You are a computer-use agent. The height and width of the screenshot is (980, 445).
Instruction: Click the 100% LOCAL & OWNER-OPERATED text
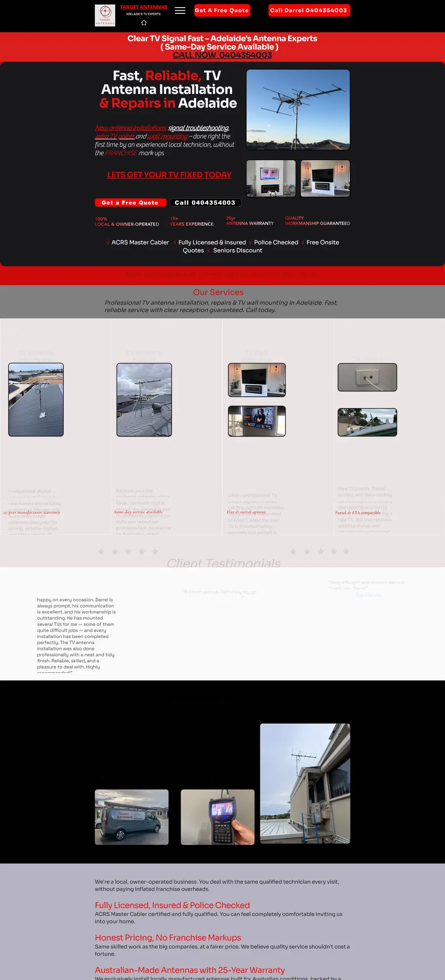pyautogui.click(x=127, y=221)
